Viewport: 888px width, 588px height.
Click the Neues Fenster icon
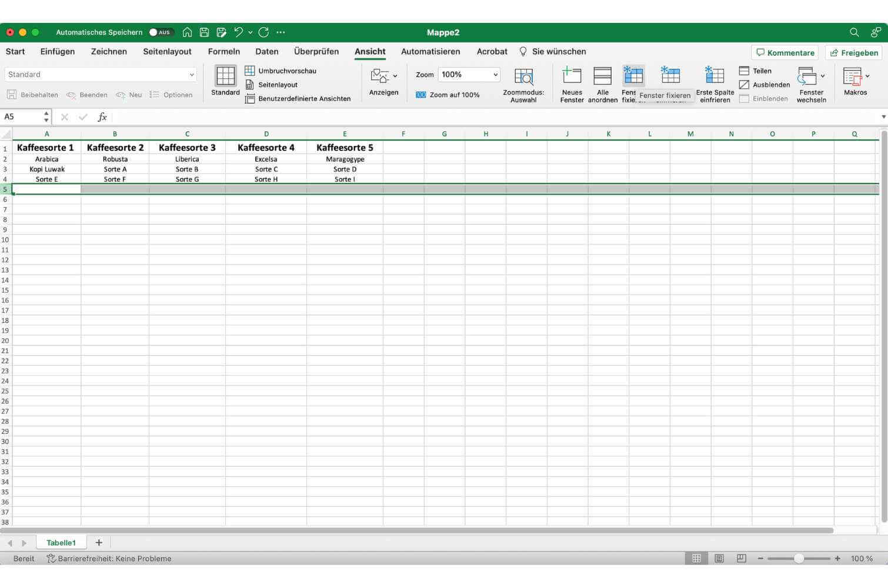[x=572, y=76]
